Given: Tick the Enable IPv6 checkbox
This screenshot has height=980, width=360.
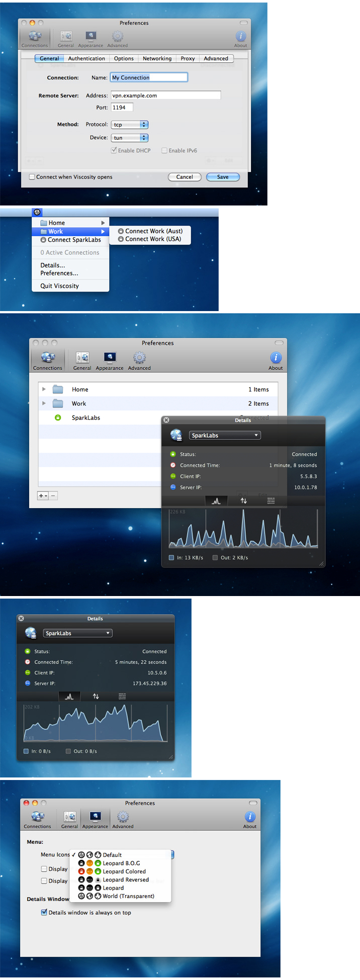Looking at the screenshot, I should click(x=164, y=150).
